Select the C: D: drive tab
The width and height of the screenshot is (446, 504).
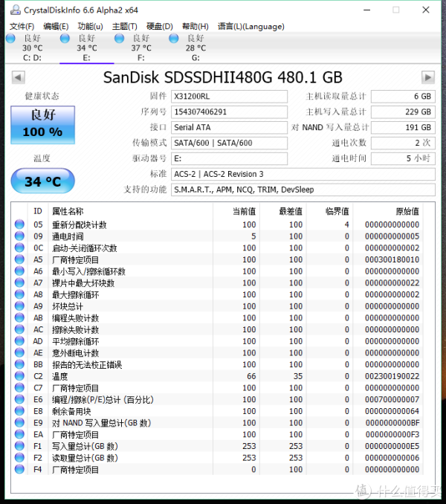pyautogui.click(x=32, y=48)
